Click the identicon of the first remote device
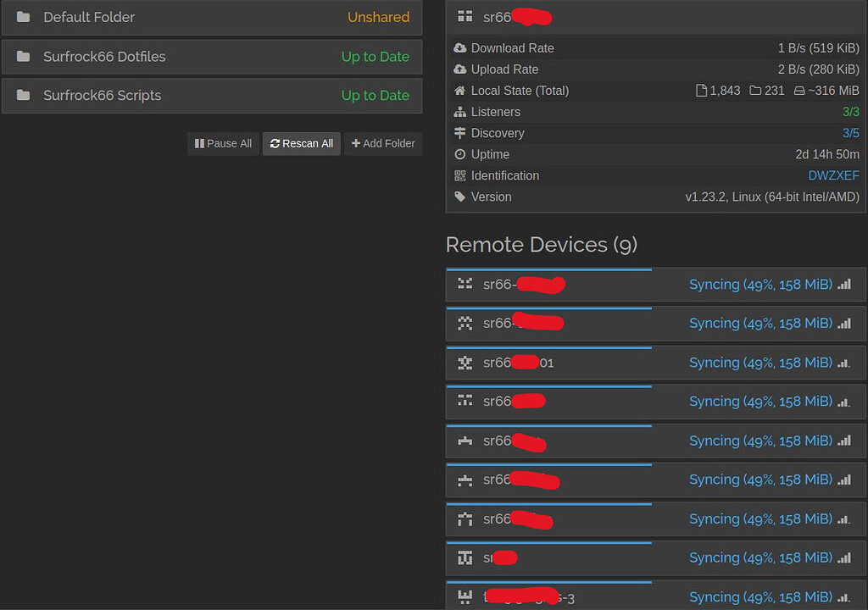Image resolution: width=868 pixels, height=610 pixels. coord(465,285)
